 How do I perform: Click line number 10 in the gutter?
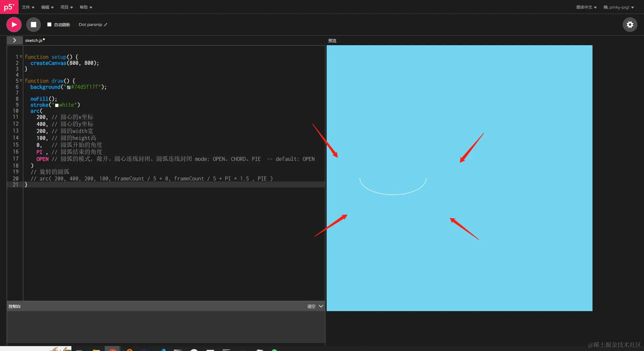point(16,111)
